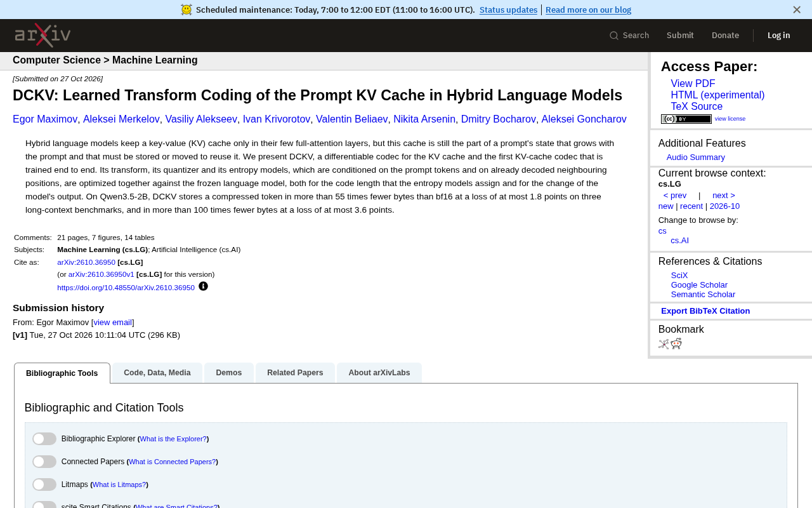Click the CC BY license badge
The width and height of the screenshot is (812, 508).
(x=686, y=119)
